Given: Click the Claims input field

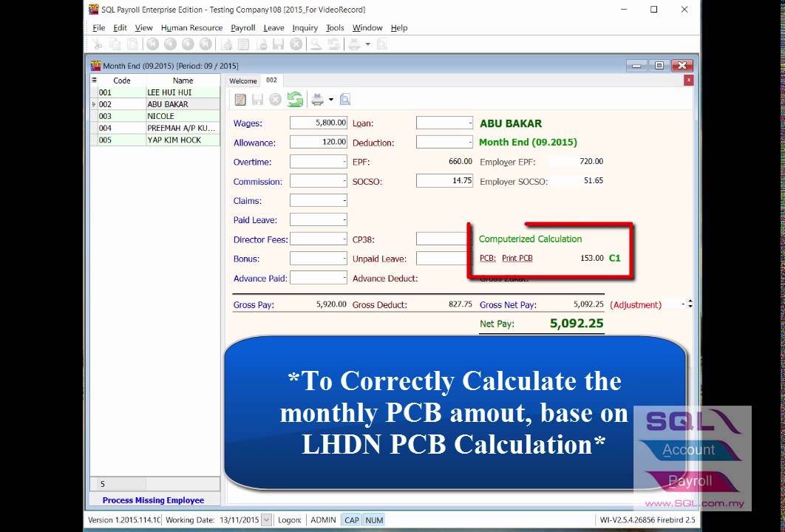Looking at the screenshot, I should (319, 201).
